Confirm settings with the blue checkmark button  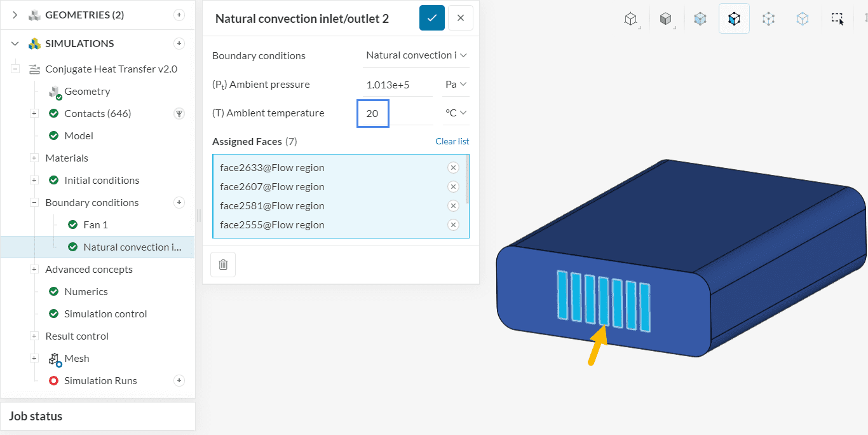pyautogui.click(x=431, y=18)
